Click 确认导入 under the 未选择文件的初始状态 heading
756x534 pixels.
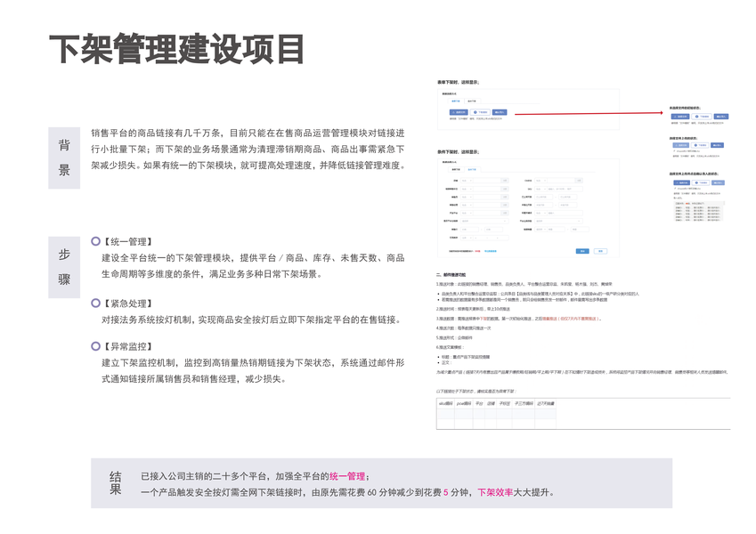click(x=722, y=117)
